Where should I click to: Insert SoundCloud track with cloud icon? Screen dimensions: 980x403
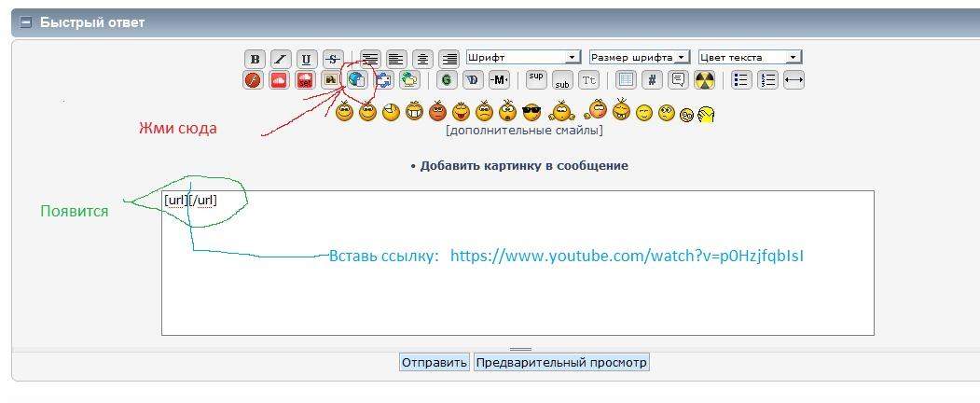click(x=280, y=80)
